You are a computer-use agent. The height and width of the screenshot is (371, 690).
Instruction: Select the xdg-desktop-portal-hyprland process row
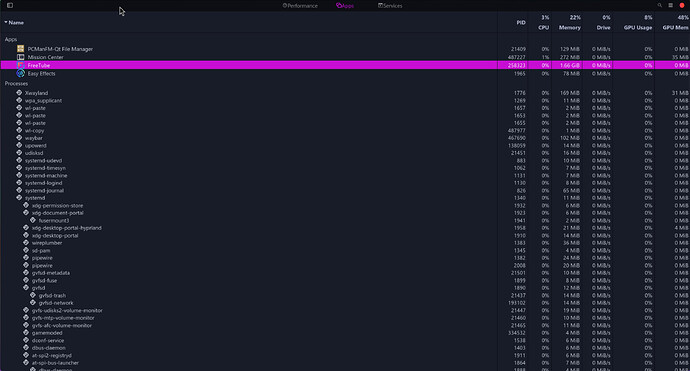345,228
